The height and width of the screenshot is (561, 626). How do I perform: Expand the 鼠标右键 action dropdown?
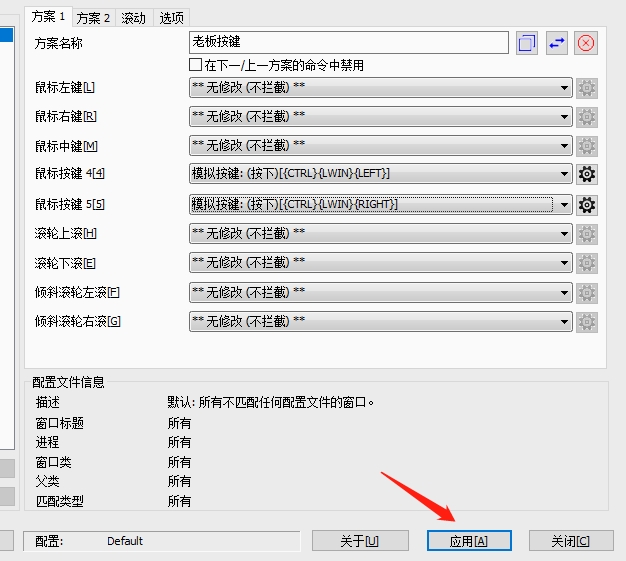(380, 117)
